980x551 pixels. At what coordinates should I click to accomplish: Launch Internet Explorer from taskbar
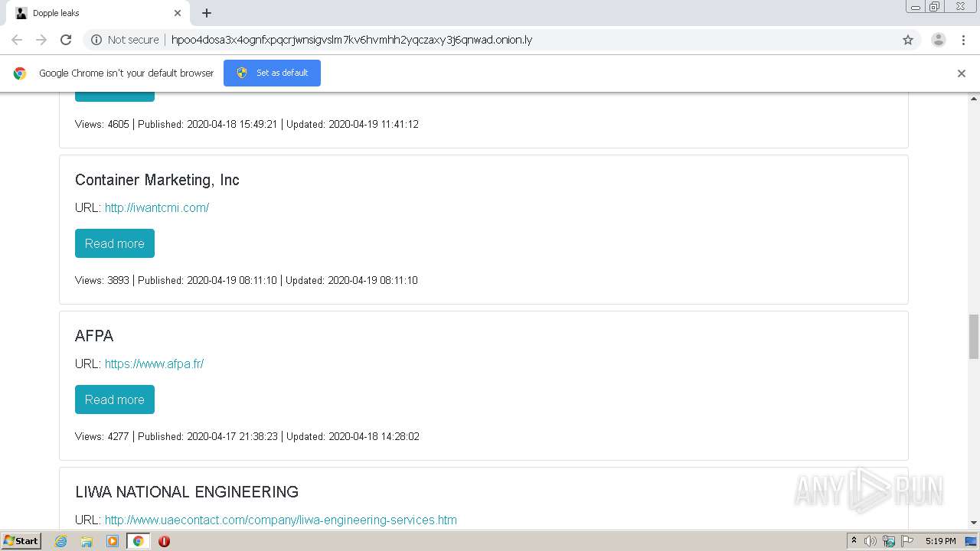coord(60,541)
